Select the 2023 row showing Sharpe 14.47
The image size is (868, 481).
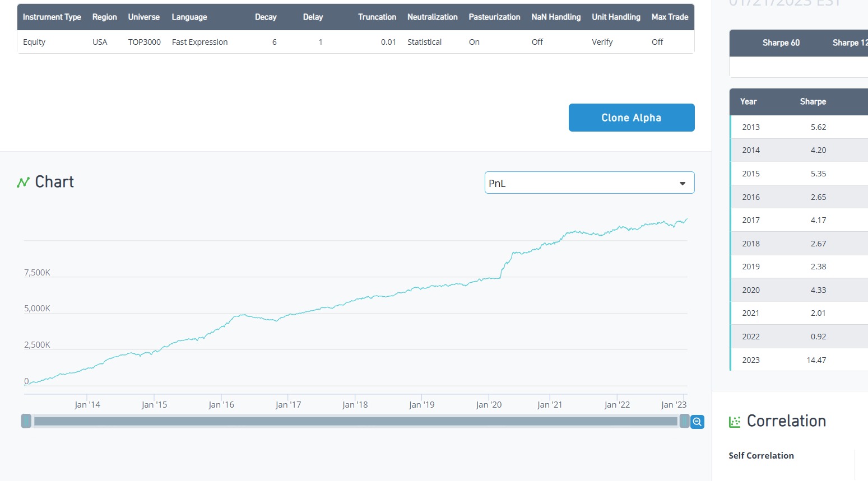(x=799, y=360)
